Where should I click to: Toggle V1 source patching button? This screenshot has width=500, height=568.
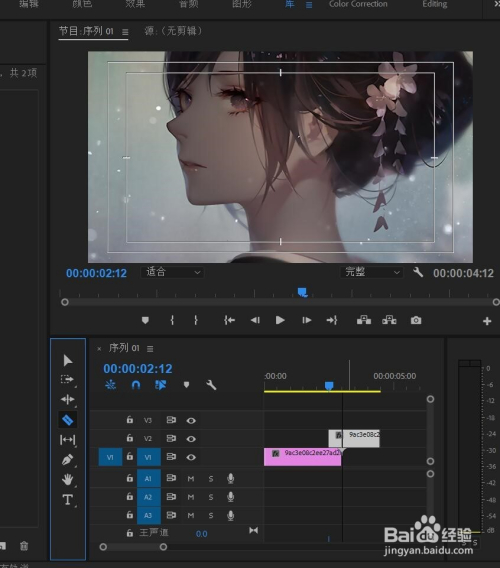[110, 457]
